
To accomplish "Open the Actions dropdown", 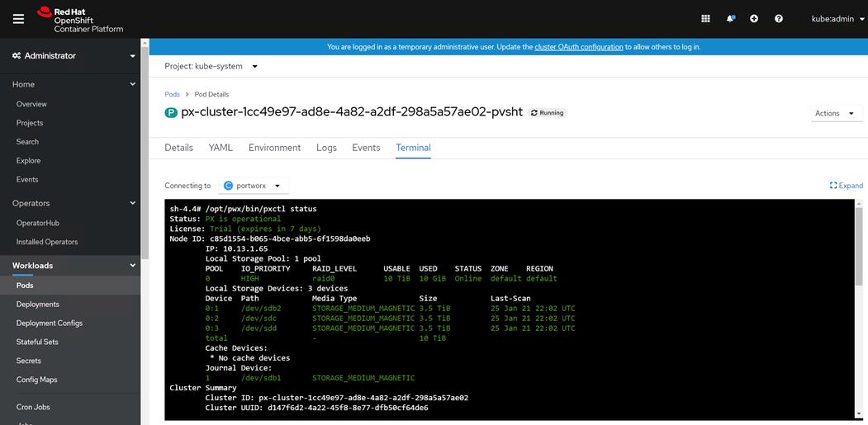I will coord(835,113).
